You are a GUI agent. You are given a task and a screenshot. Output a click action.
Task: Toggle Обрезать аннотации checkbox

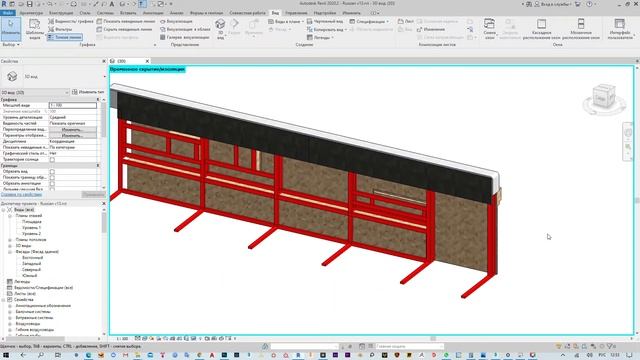click(x=52, y=184)
